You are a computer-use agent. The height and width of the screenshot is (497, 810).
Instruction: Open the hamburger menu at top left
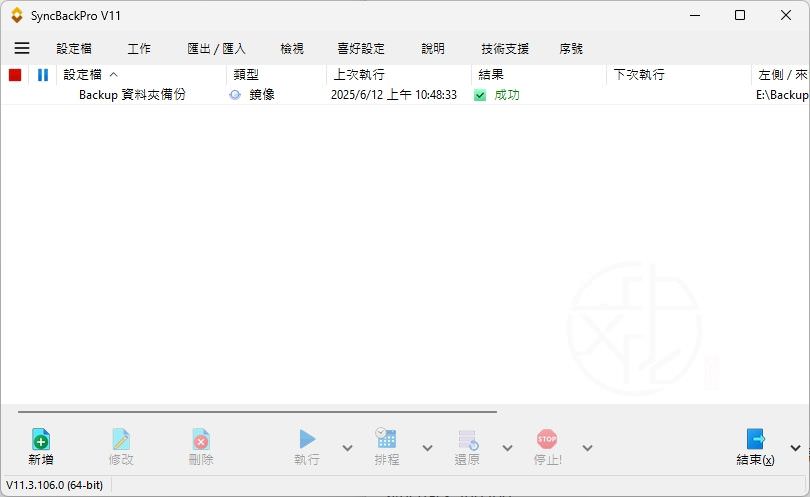(x=22, y=48)
